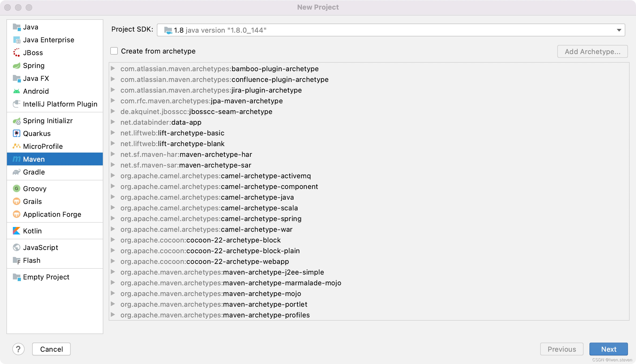This screenshot has width=636, height=364.
Task: Click the Java Enterprise icon
Action: [x=17, y=40]
